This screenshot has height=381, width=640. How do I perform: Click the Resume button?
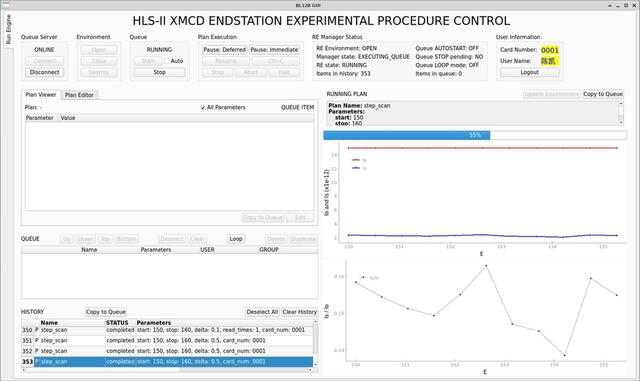[226, 61]
